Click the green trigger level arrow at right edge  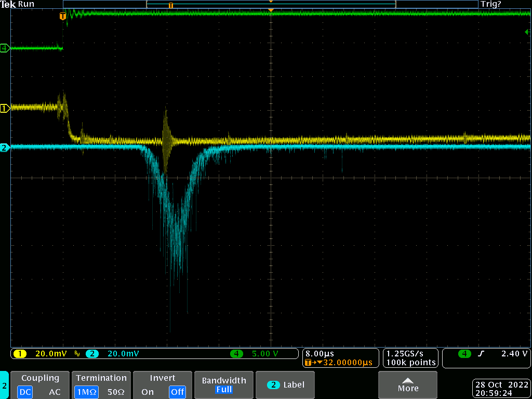click(x=527, y=32)
